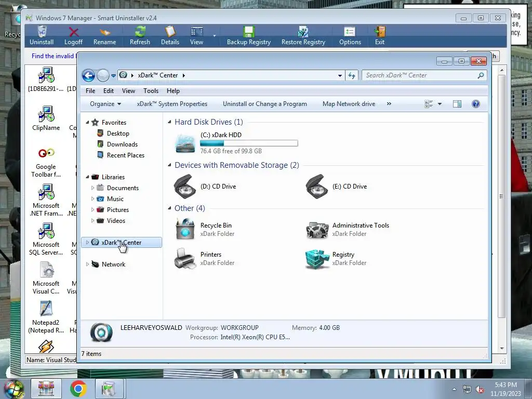532x399 pixels.
Task: Open address bar previous locations dropdown
Action: [340, 76]
